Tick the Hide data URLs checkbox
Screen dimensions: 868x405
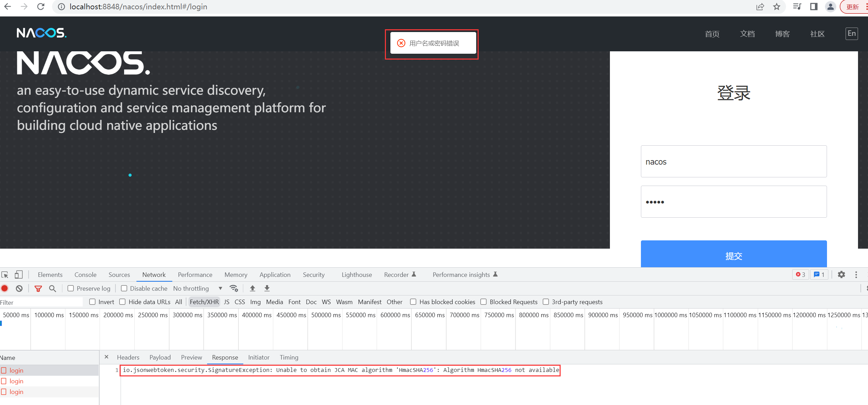pos(122,302)
